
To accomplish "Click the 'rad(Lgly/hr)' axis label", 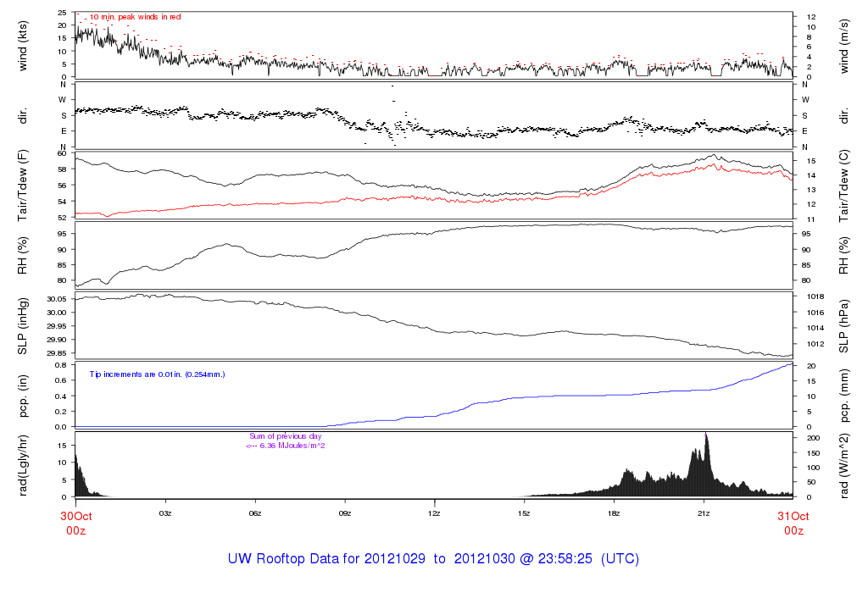I will (x=23, y=466).
